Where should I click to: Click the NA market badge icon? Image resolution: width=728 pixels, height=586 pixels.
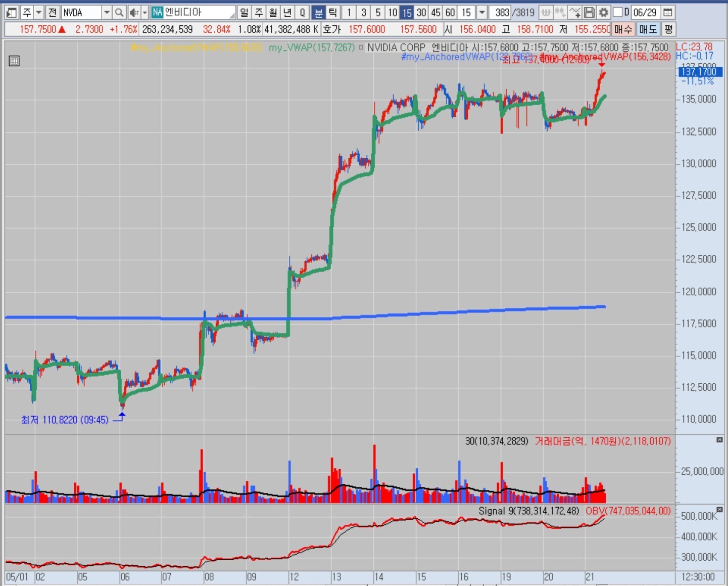(x=157, y=12)
